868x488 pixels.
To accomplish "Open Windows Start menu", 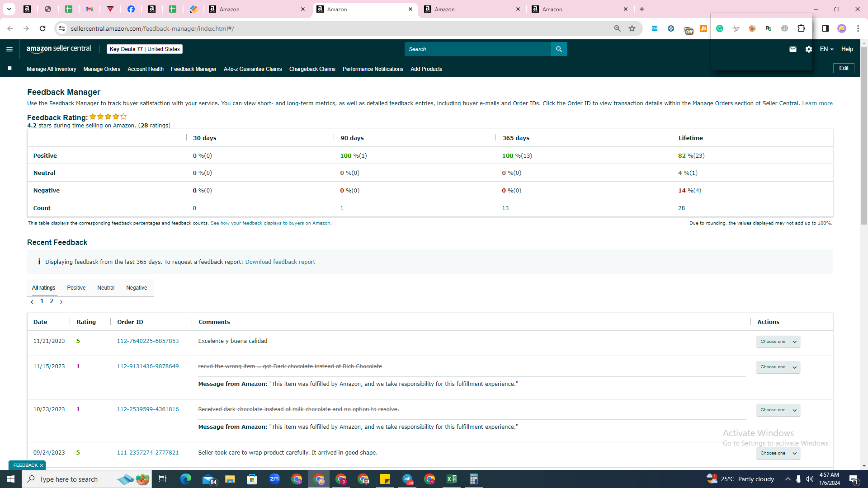I will [11, 479].
